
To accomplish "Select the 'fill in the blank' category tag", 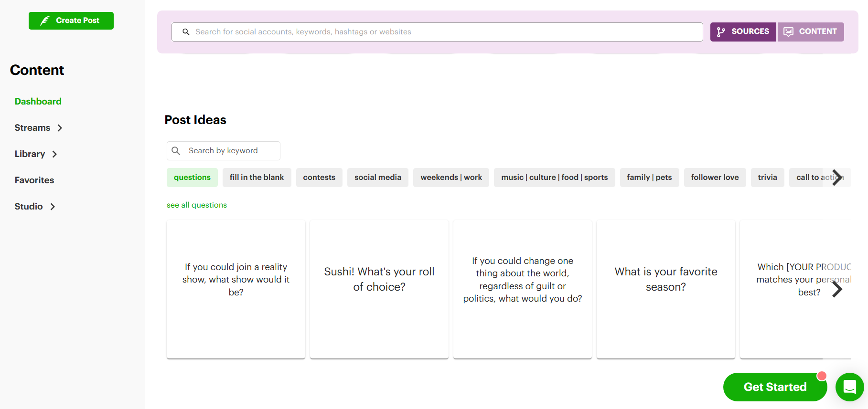I will click(257, 178).
